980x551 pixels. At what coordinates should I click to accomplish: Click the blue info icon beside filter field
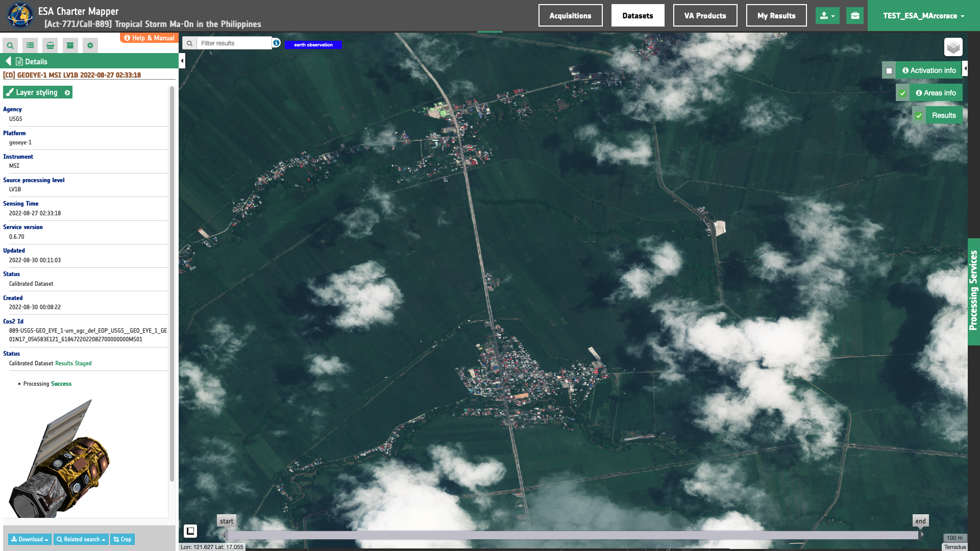click(x=276, y=43)
